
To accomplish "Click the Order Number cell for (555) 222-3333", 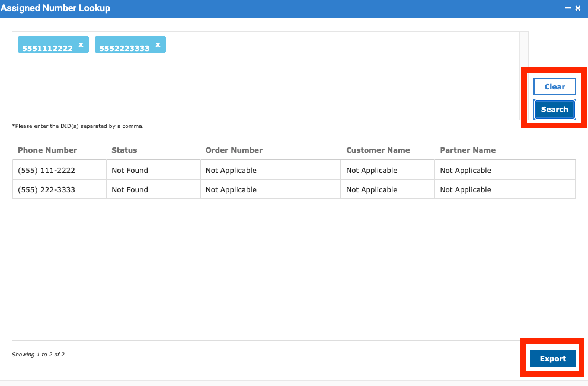I will [270, 189].
